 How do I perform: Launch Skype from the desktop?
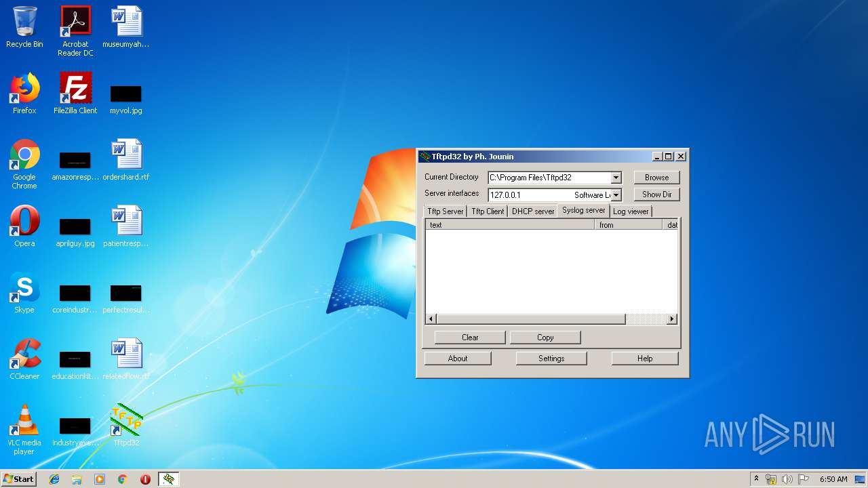(24, 293)
